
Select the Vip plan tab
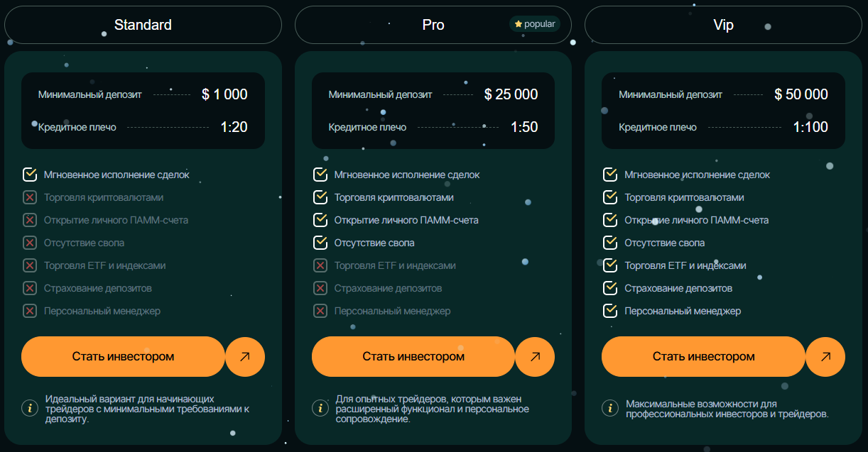coord(723,25)
